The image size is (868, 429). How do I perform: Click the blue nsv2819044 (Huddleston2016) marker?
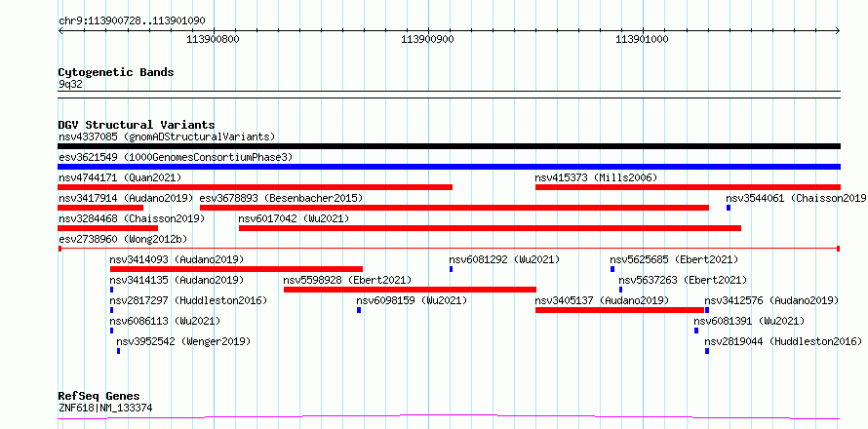click(707, 351)
